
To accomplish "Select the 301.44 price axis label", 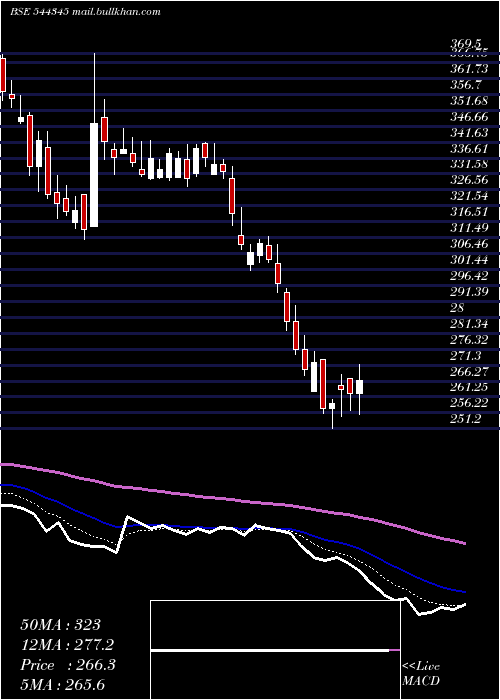I will click(469, 260).
